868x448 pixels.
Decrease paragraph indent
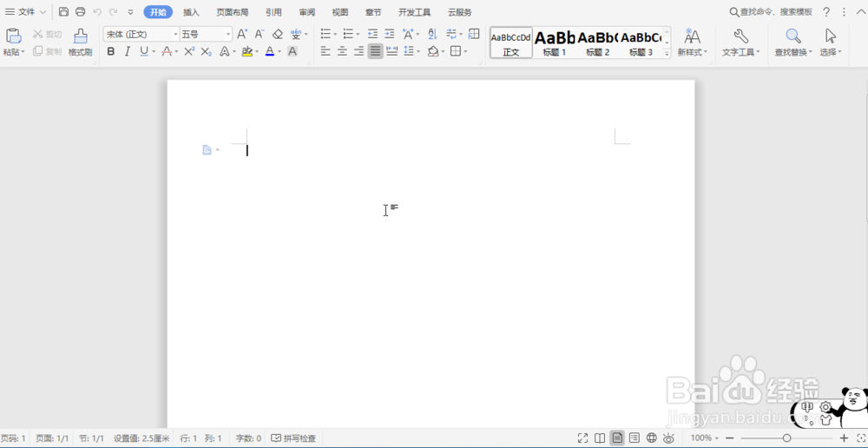(372, 34)
